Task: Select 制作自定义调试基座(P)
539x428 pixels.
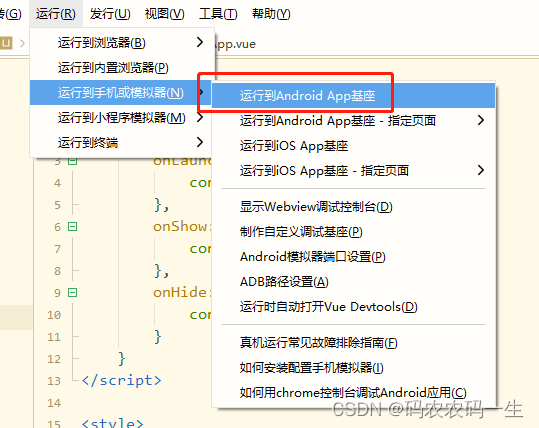Action: point(353,232)
